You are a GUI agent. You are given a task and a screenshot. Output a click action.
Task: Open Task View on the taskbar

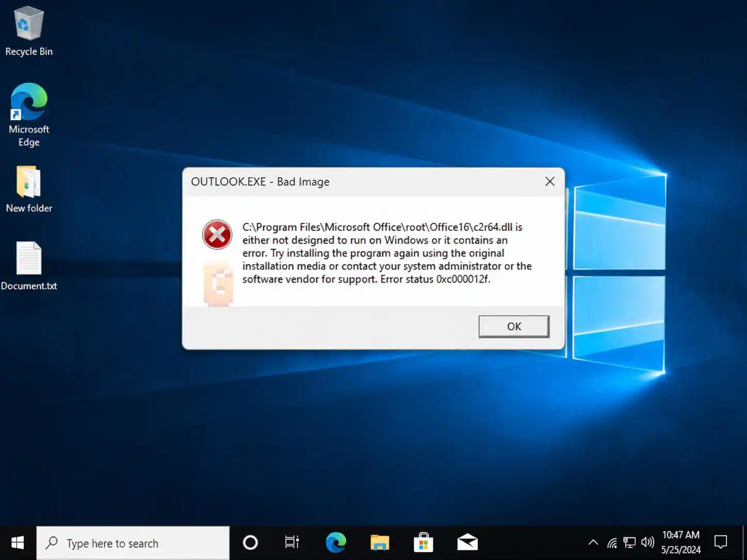[292, 543]
